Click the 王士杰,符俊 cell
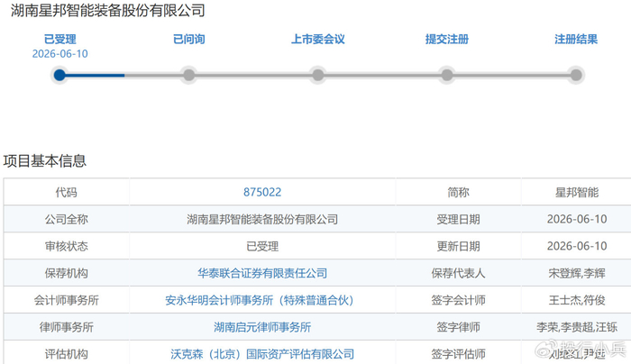This screenshot has height=364, width=631. pyautogui.click(x=577, y=300)
